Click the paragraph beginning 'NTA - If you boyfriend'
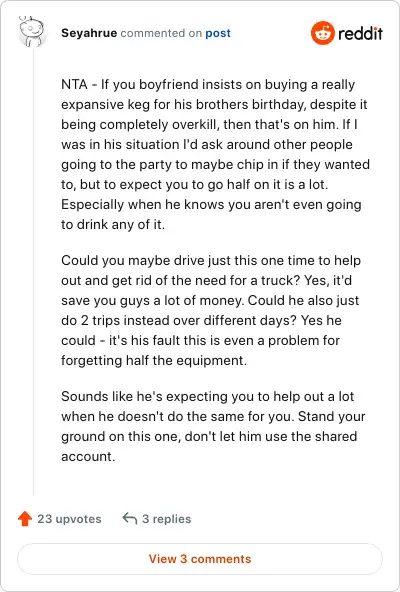Image resolution: width=400 pixels, height=592 pixels. pyautogui.click(x=215, y=154)
